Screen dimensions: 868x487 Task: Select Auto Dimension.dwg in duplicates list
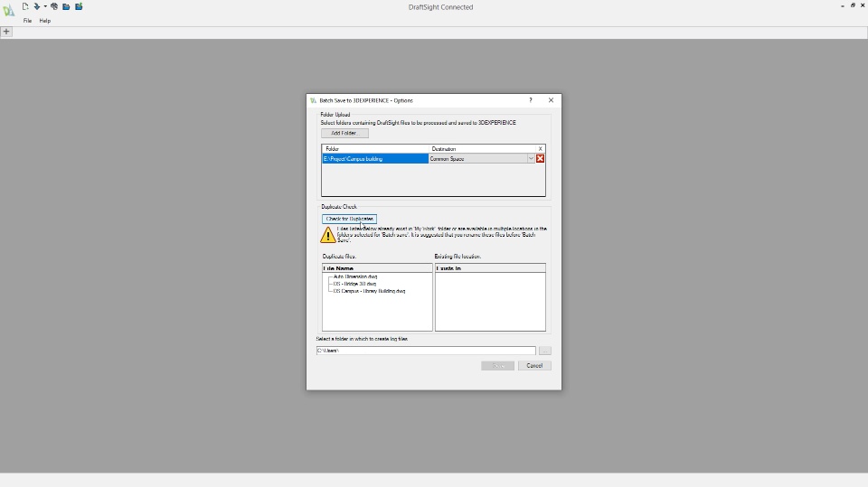point(354,276)
